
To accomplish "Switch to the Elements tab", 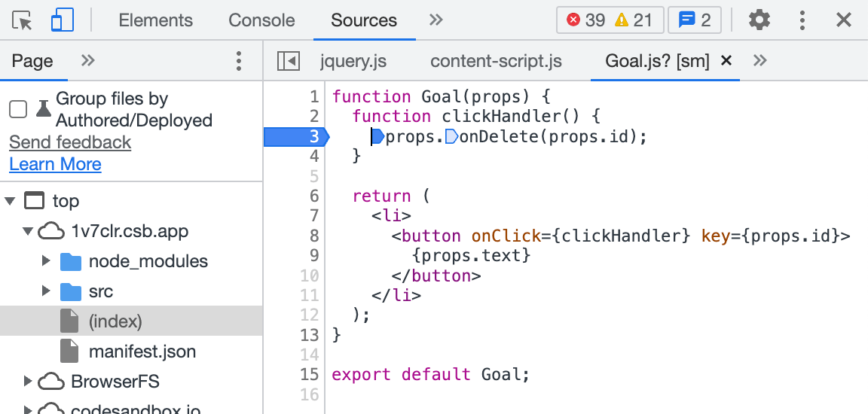I will tap(155, 20).
